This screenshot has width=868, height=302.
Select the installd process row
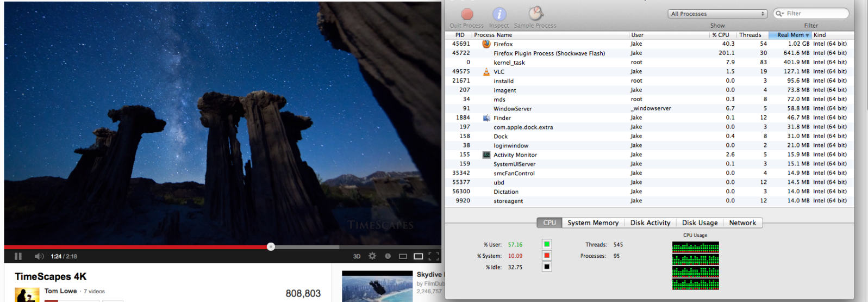649,81
